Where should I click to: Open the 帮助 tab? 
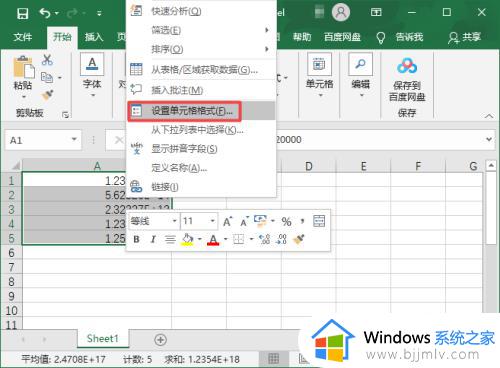click(x=302, y=37)
